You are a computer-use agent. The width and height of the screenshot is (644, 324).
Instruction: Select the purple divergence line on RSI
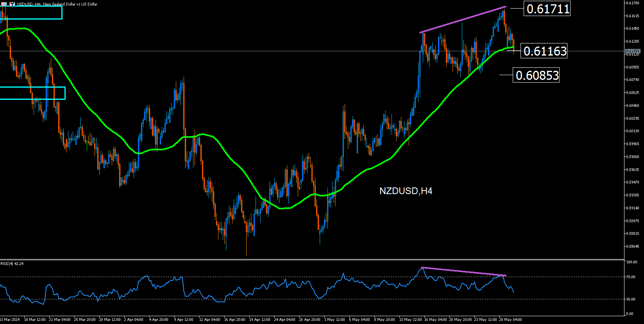[x=464, y=272]
